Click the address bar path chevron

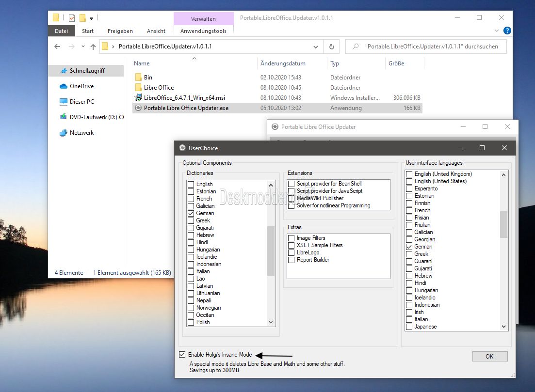pyautogui.click(x=113, y=47)
